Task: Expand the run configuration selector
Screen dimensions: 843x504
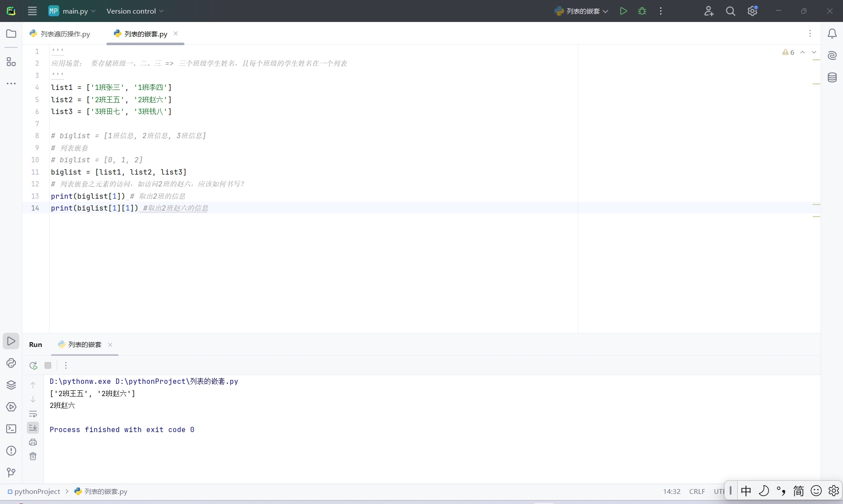Action: [x=582, y=11]
